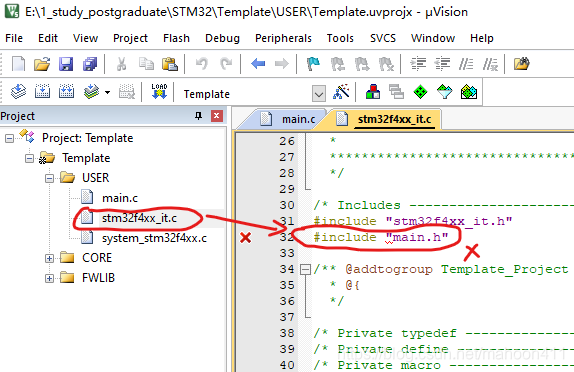Viewport: 574px width, 372px height.
Task: Open Manage Run-Time Environment green icon
Action: (420, 92)
